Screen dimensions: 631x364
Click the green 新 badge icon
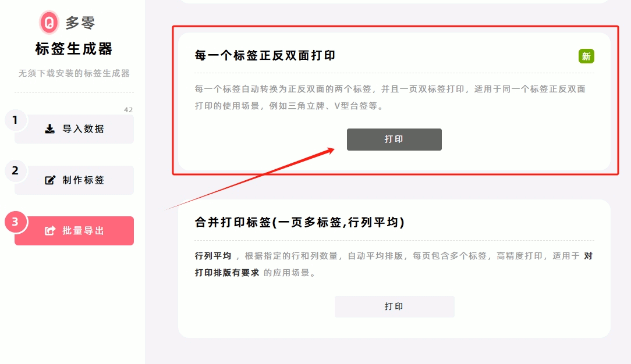[586, 56]
